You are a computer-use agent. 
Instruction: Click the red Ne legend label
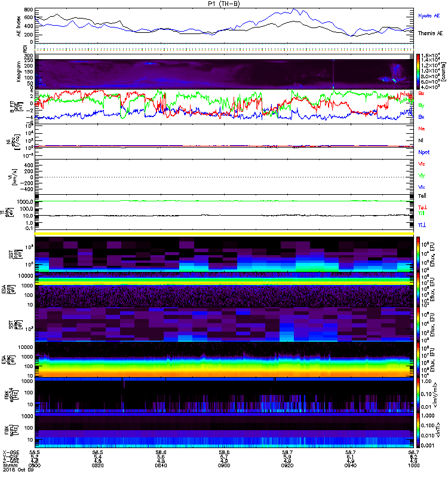point(421,128)
